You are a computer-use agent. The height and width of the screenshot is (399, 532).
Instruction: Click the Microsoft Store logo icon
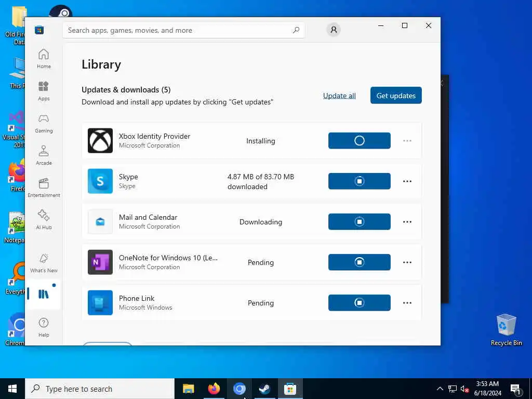39,30
